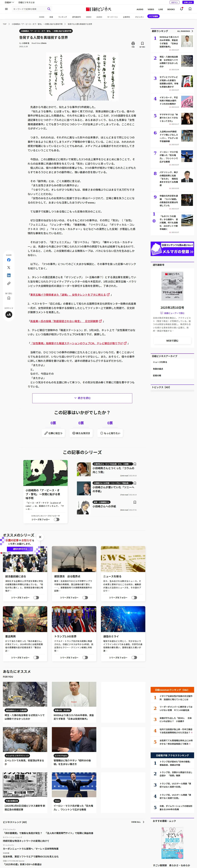Open saved articles bookmark icon in header
Image resolution: width=197 pixels, height=868 pixels.
tap(190, 9)
